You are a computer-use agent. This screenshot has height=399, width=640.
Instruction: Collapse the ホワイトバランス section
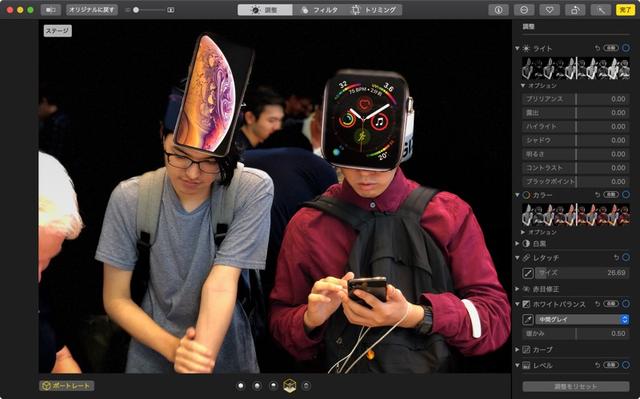[517, 304]
